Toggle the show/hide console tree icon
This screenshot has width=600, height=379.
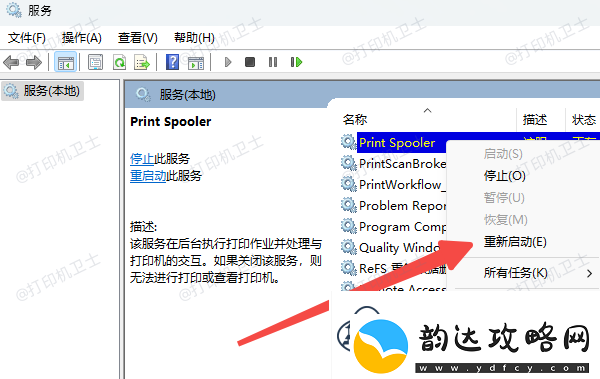(x=65, y=62)
